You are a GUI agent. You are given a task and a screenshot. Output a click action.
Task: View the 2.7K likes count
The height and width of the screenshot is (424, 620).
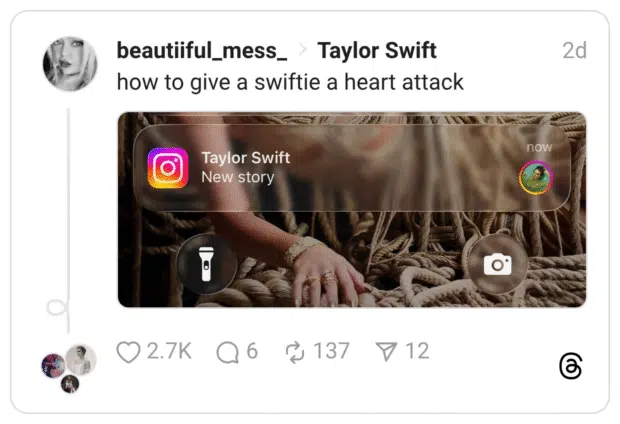point(169,351)
